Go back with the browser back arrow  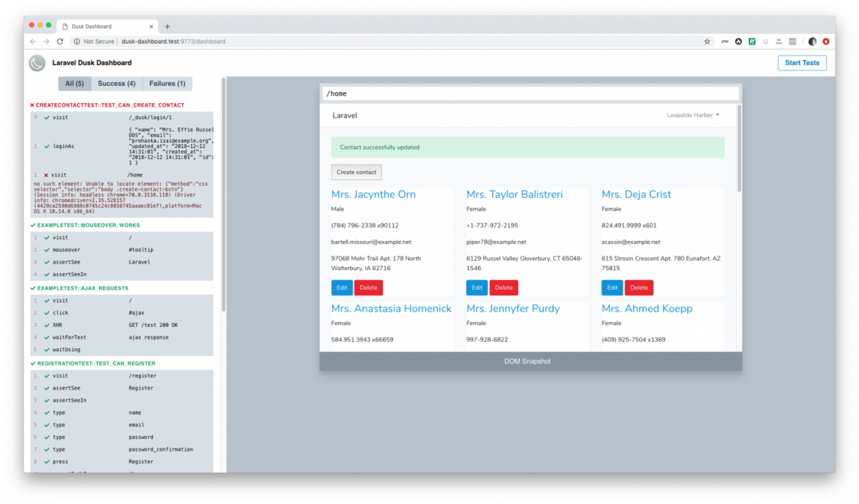click(x=33, y=42)
